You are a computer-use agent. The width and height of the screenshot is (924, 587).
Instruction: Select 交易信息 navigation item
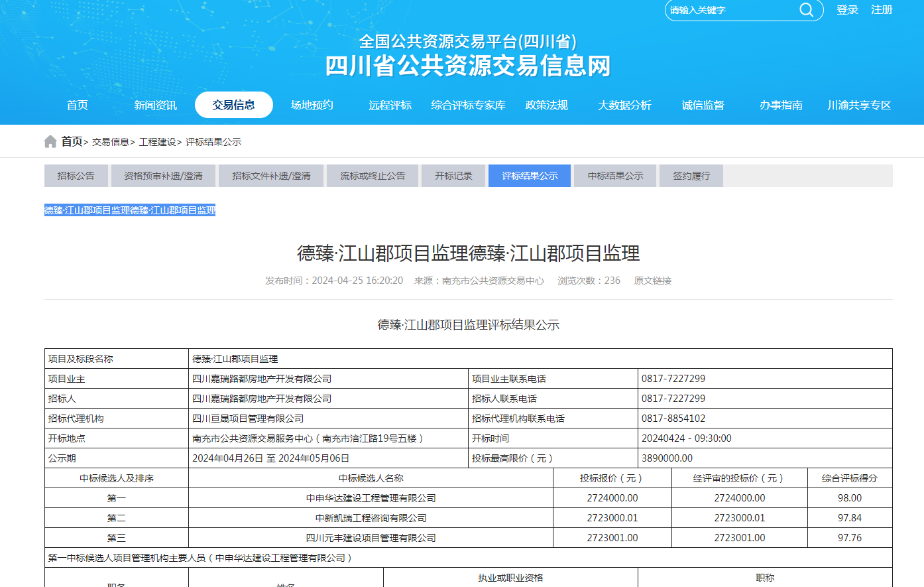tap(234, 105)
